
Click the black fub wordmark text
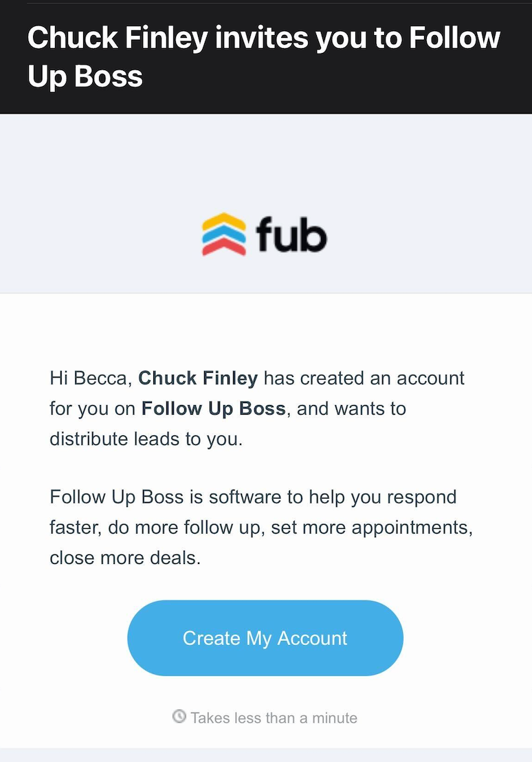tap(291, 235)
